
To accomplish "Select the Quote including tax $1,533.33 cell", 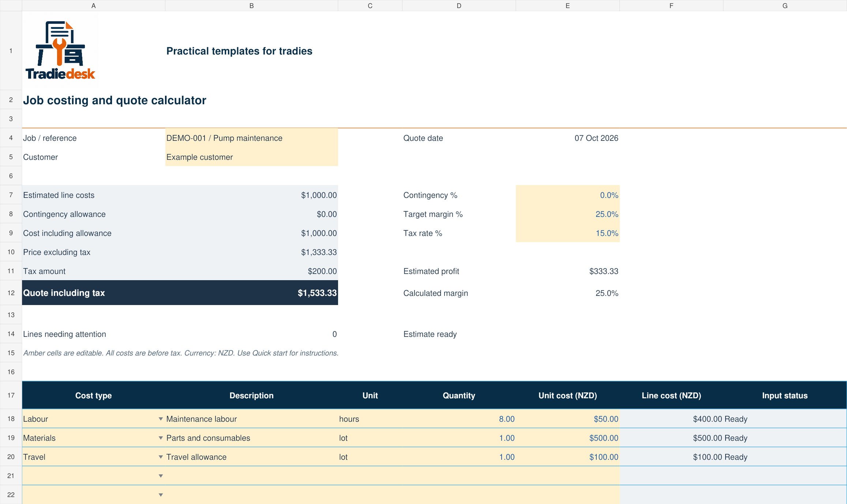I will click(252, 293).
